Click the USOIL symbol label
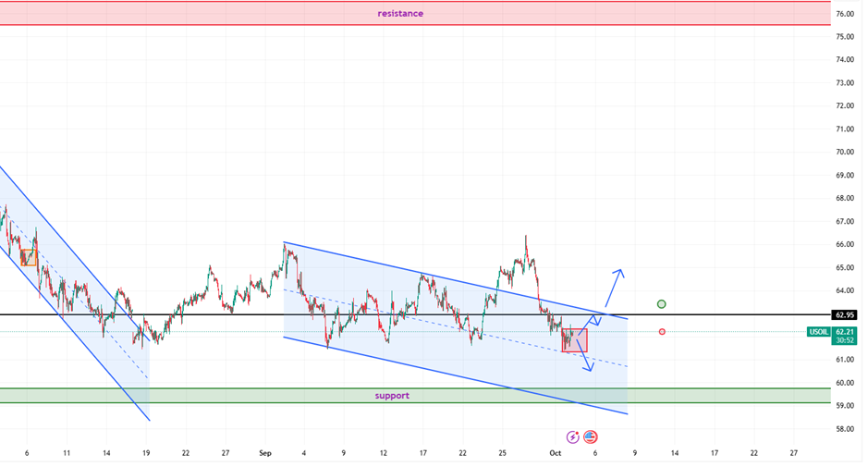Image resolution: width=868 pixels, height=467 pixels. tap(818, 331)
